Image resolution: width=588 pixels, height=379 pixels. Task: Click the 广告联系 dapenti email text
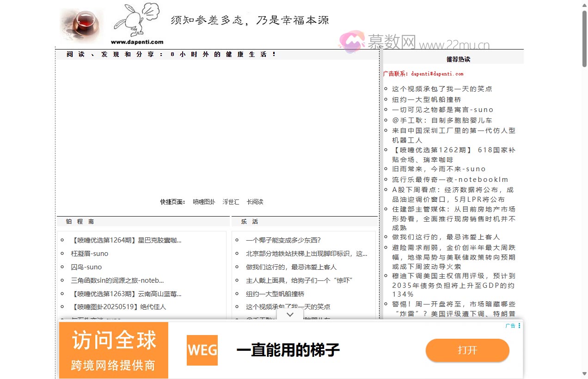tap(423, 73)
